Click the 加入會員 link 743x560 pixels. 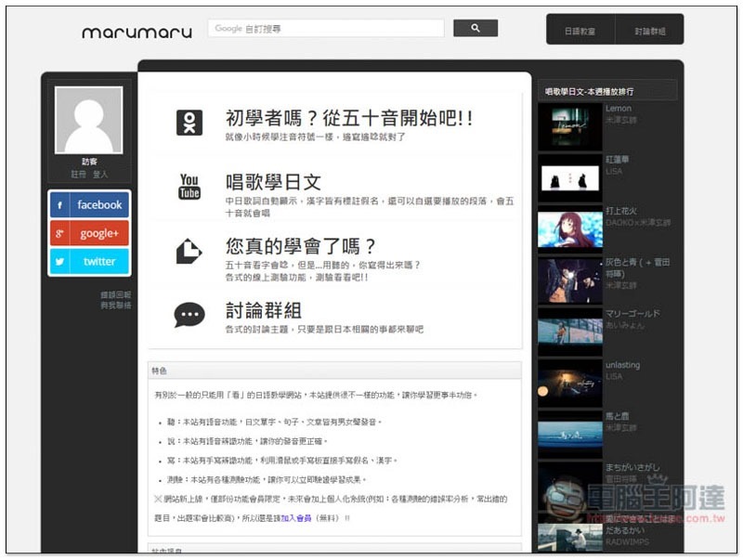pos(296,518)
